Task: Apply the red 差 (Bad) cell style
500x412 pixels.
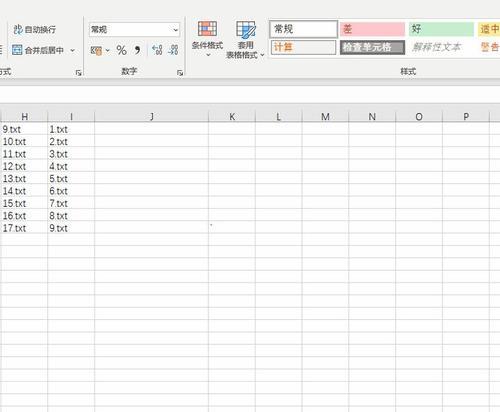Action: click(x=372, y=29)
